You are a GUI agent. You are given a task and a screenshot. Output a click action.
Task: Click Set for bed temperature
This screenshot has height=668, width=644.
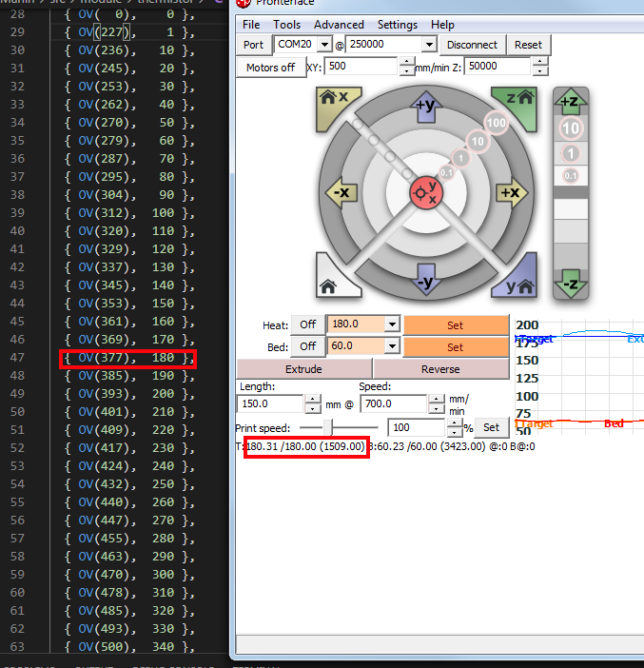click(456, 347)
